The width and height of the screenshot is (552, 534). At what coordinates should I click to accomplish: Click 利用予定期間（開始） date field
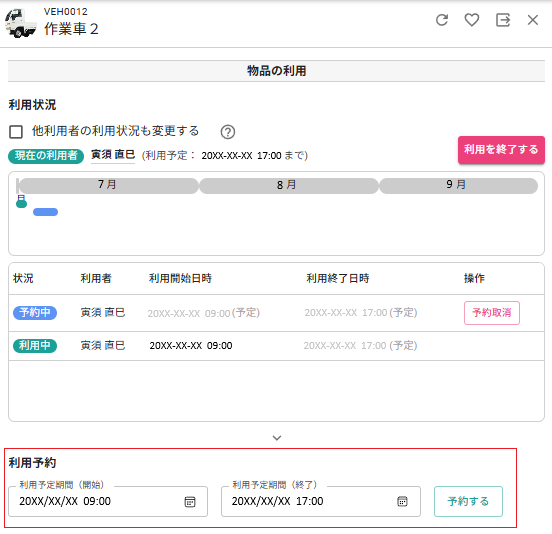(108, 501)
